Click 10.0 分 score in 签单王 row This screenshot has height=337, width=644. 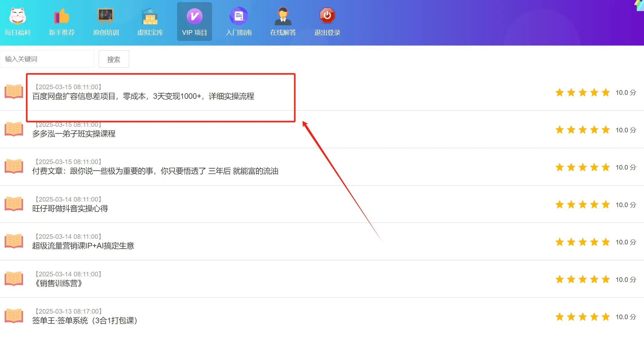pyautogui.click(x=626, y=317)
